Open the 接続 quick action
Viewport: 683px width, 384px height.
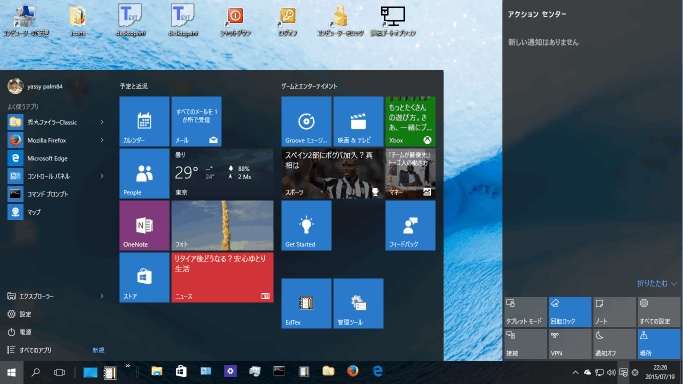pos(526,344)
